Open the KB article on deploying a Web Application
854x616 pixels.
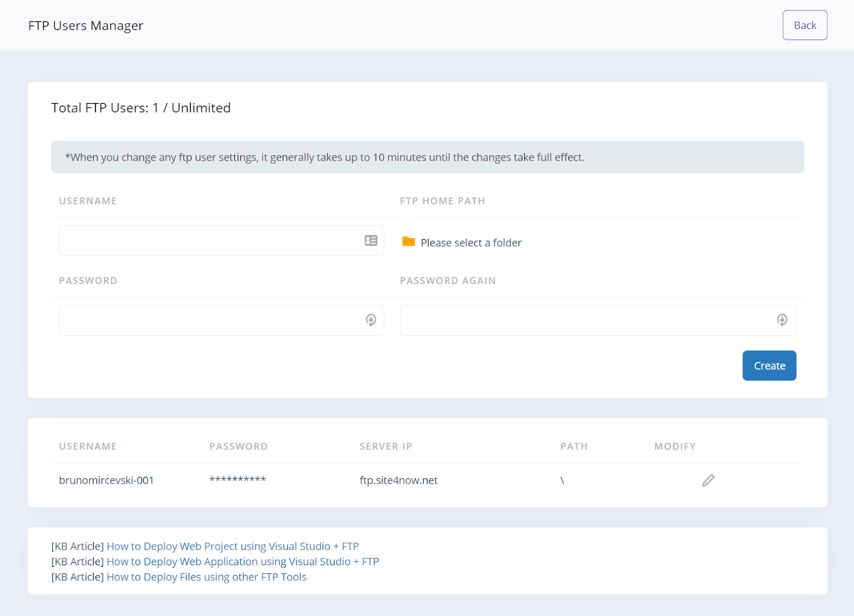coord(243,562)
